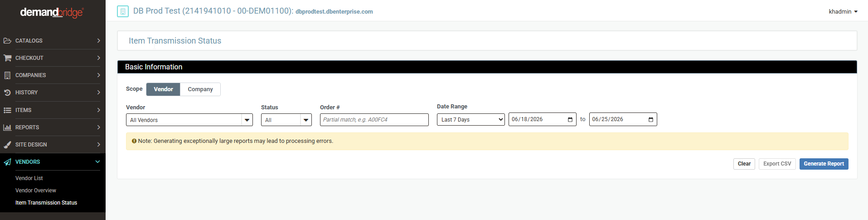Image resolution: width=868 pixels, height=220 pixels.
Task: Open the Last 7 Days date range dropdown
Action: click(470, 119)
